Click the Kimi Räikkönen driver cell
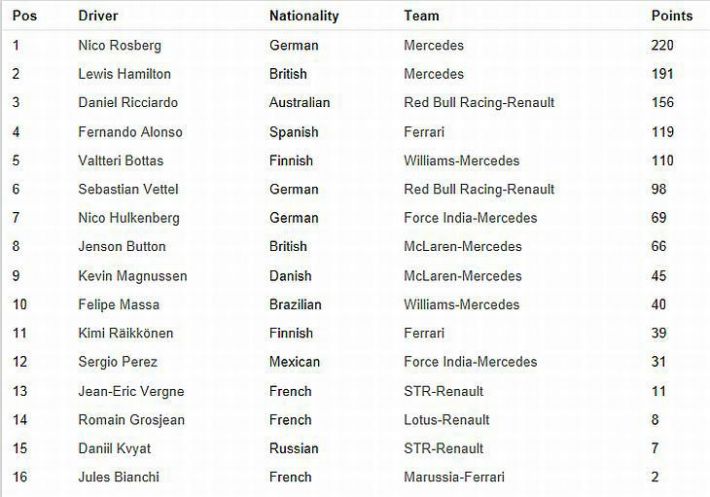 tap(121, 333)
